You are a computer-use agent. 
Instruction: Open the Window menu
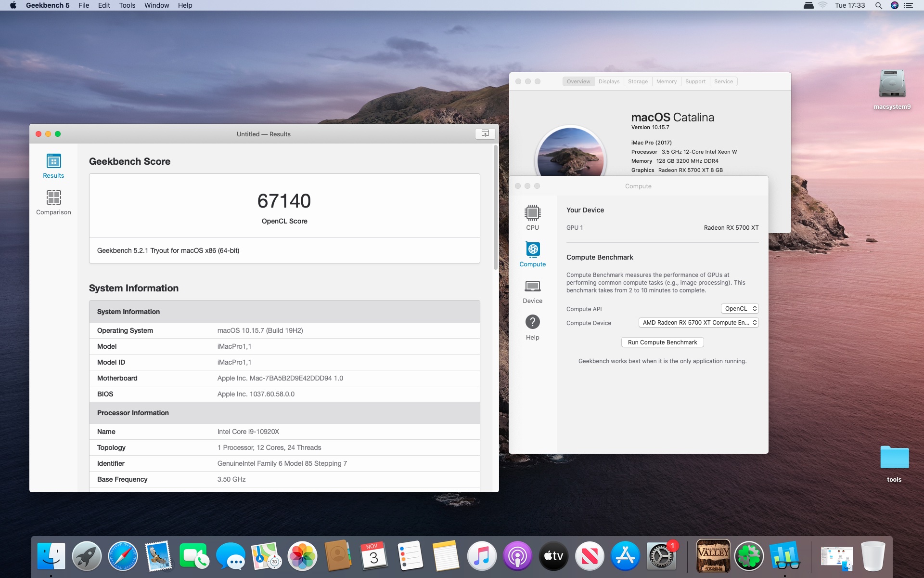[156, 5]
